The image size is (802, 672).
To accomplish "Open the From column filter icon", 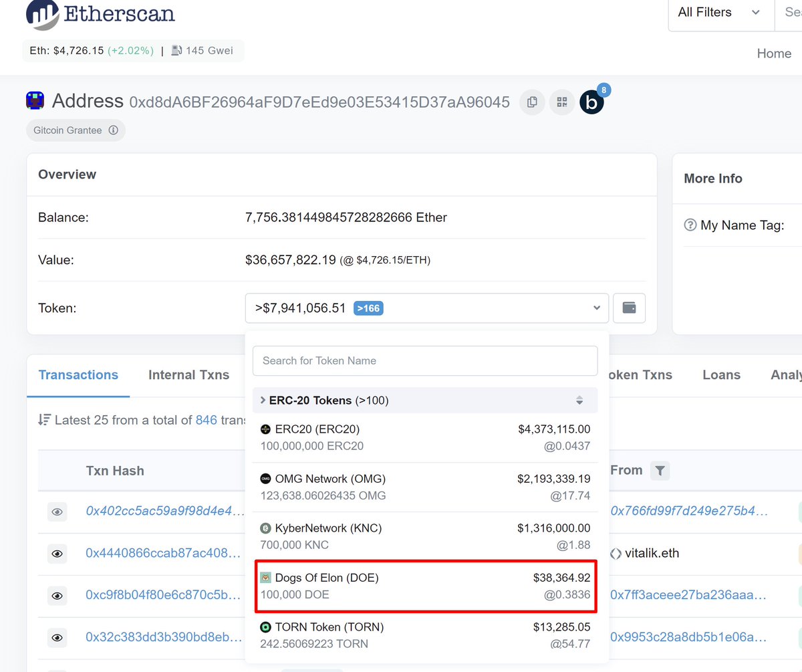I will click(660, 471).
